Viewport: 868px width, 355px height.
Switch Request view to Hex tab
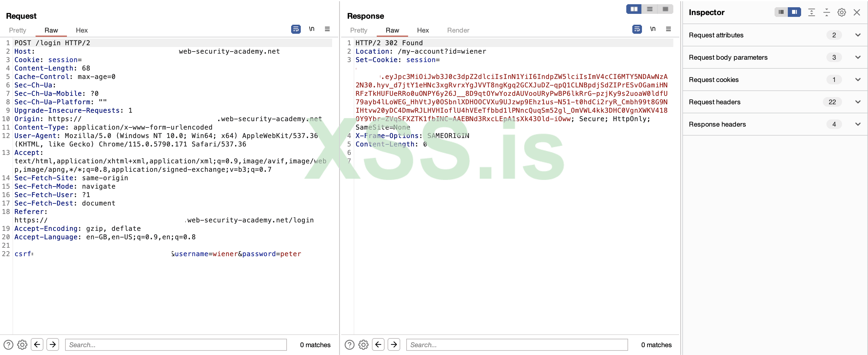82,30
